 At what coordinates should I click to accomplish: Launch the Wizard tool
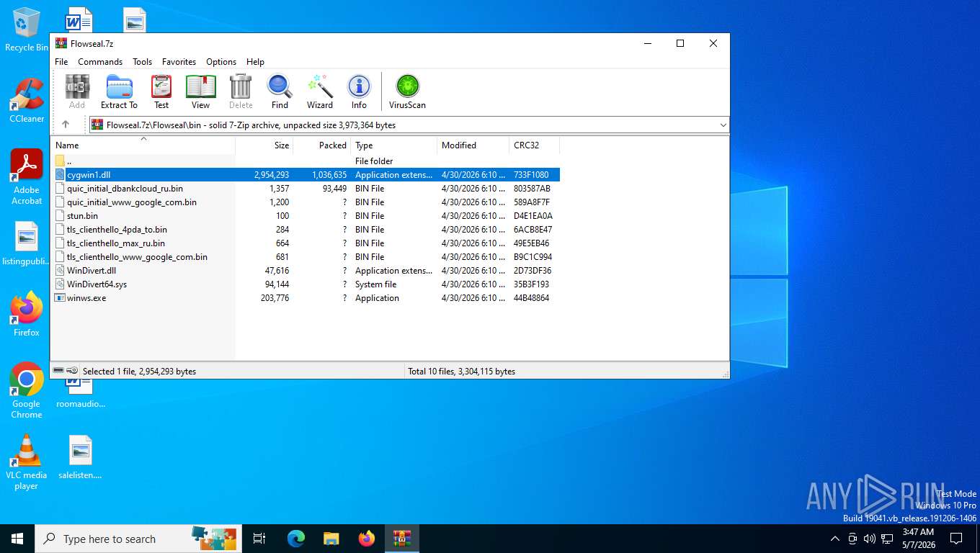[320, 91]
